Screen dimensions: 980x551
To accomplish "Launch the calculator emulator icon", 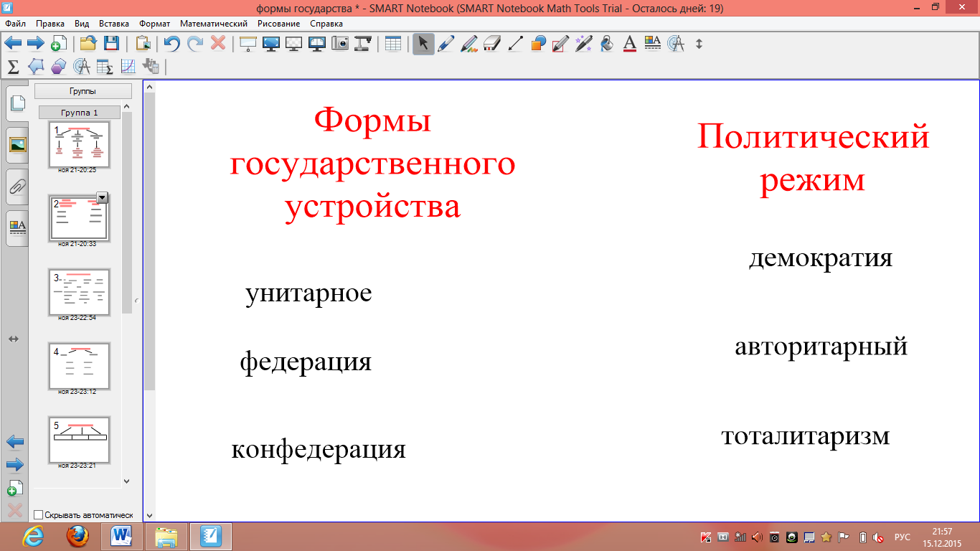I will [x=151, y=67].
